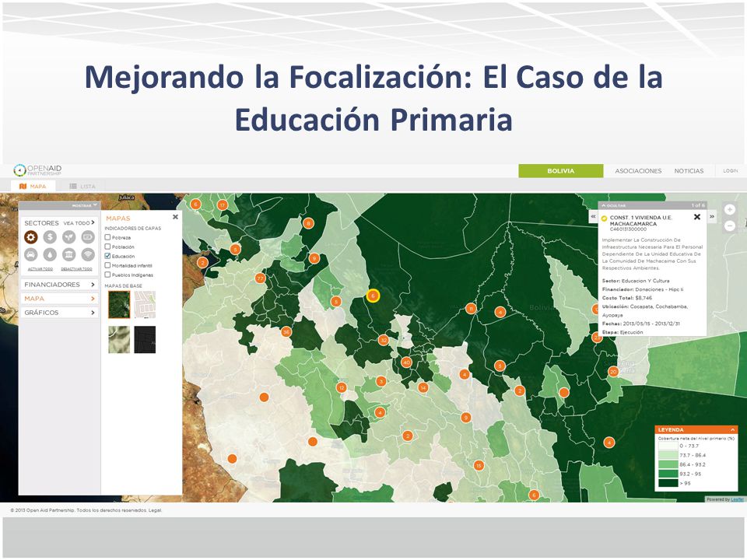Select the wifi communications sector icon
747x560 pixels.
[88, 255]
